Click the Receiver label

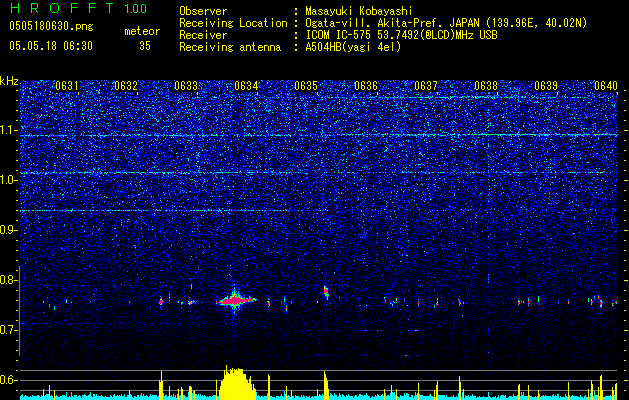[203, 35]
